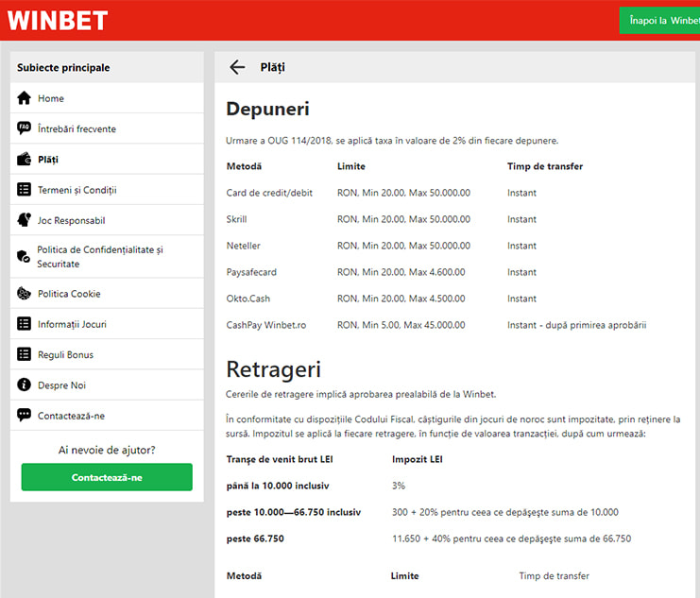
Task: Click the list icon beside Informații Jocuri
Action: [x=25, y=324]
